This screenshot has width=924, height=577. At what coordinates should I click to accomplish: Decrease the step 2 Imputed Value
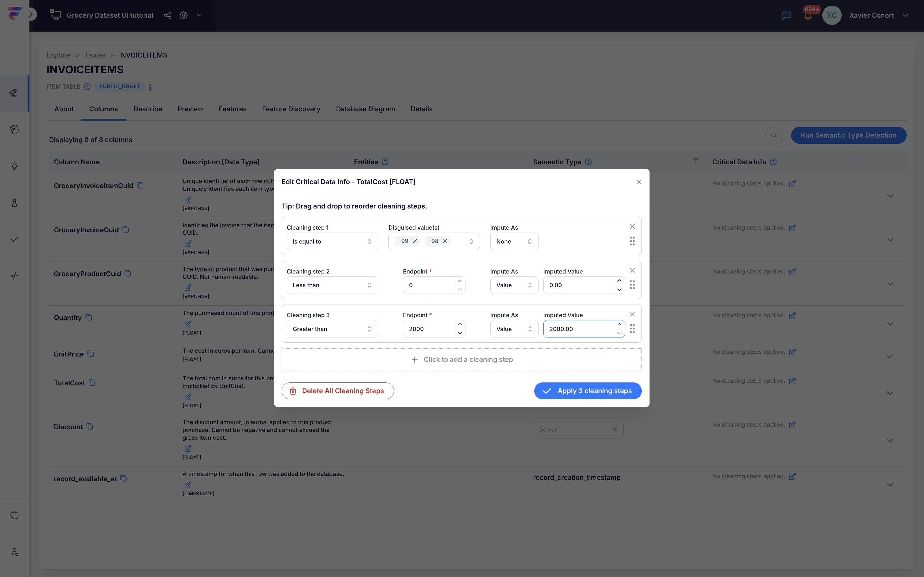coord(619,290)
